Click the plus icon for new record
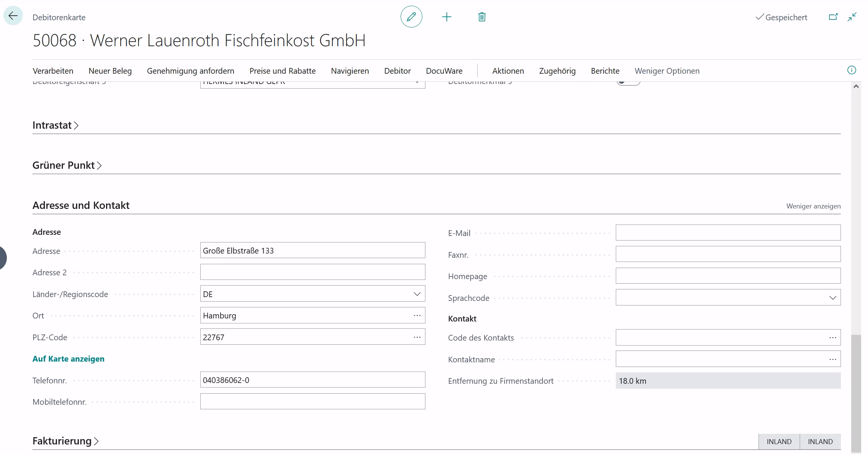Viewport: 868px width, 454px height. coord(446,17)
